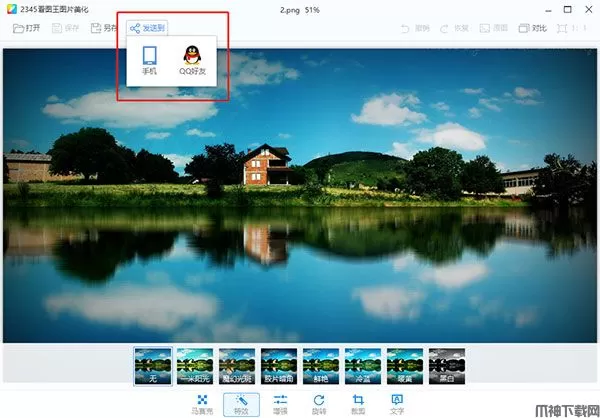Click the 保存 save button
This screenshot has width=600, height=418.
[65, 28]
